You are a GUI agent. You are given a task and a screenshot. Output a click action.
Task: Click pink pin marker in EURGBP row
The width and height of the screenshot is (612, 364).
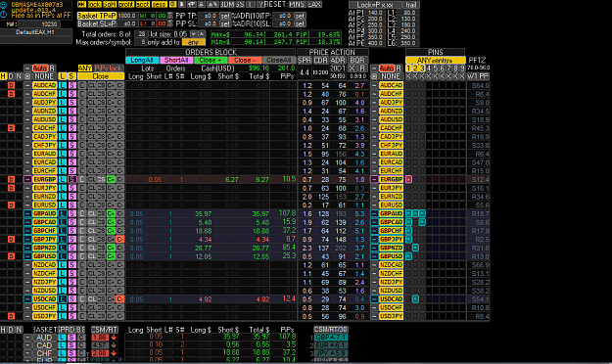pyautogui.click(x=408, y=179)
